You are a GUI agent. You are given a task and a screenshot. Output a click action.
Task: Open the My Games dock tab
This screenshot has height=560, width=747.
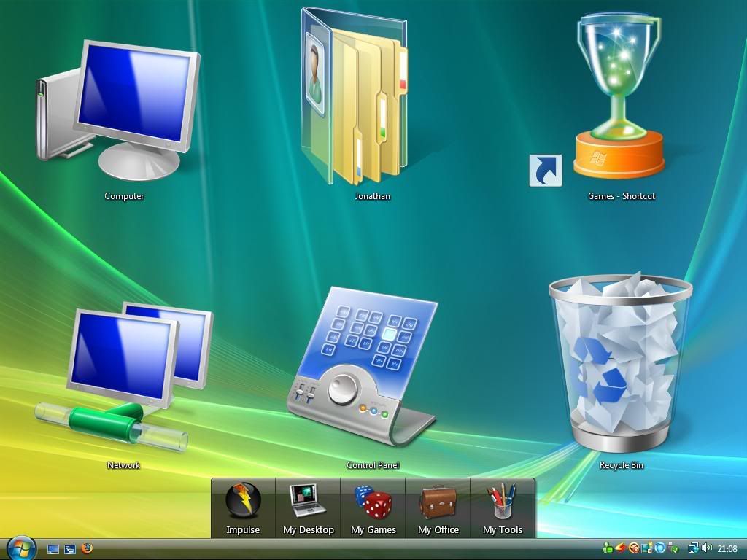373,508
